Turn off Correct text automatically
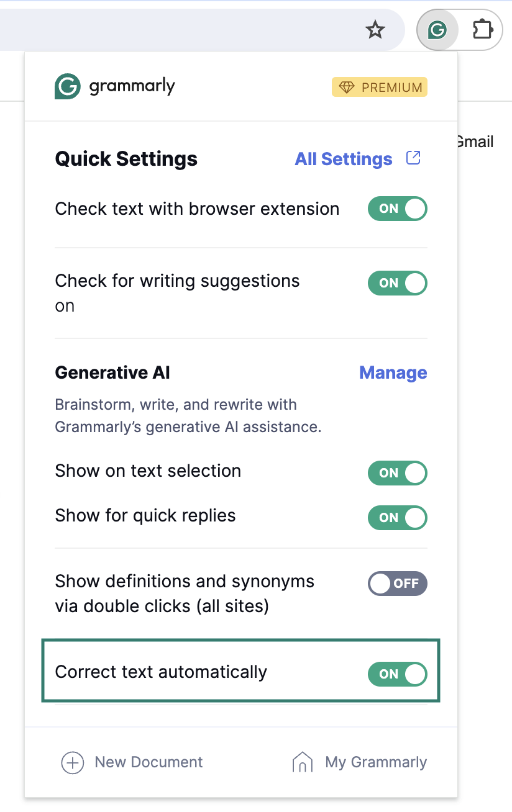 coord(398,674)
